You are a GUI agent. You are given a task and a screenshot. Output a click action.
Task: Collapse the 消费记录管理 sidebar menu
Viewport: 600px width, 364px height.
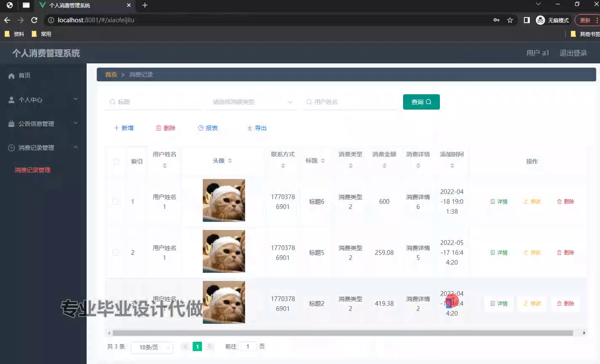point(43,148)
